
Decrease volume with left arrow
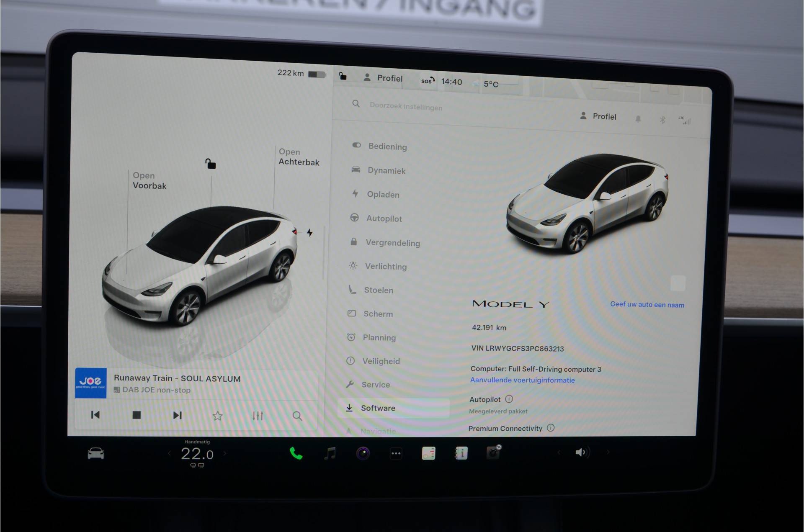coord(559,452)
